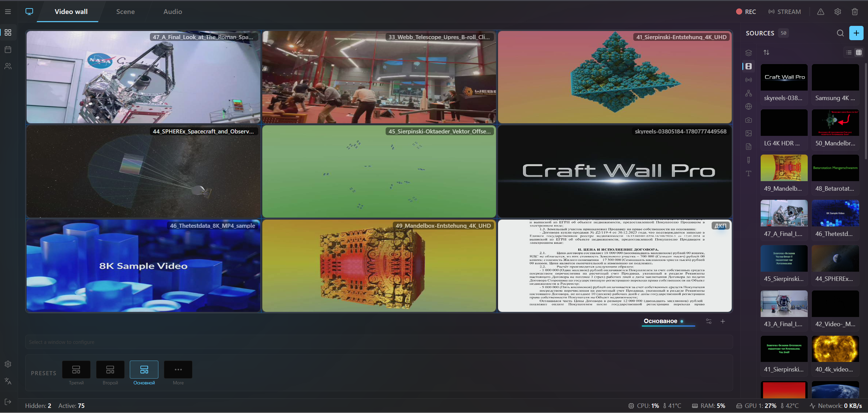Add a new layer tab
This screenshot has height=413, width=868.
[723, 321]
